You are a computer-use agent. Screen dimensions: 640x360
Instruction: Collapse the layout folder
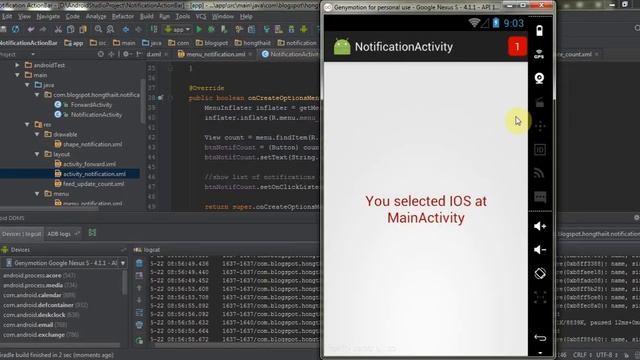tap(37, 154)
